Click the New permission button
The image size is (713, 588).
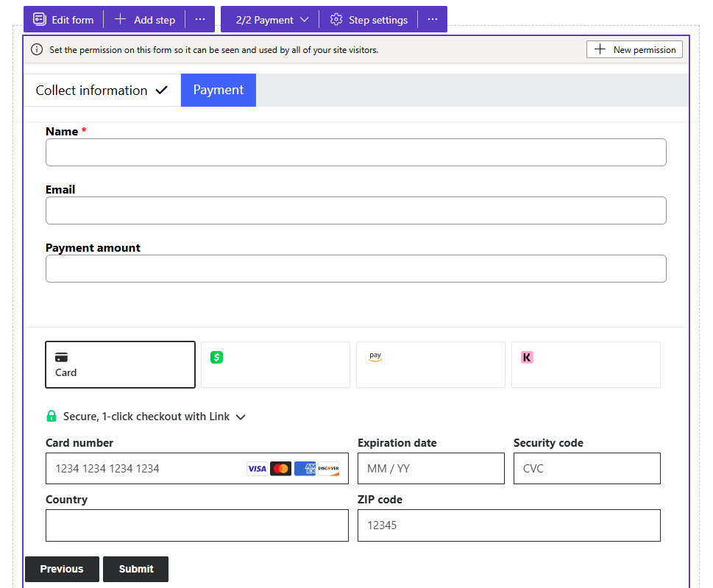(x=634, y=49)
